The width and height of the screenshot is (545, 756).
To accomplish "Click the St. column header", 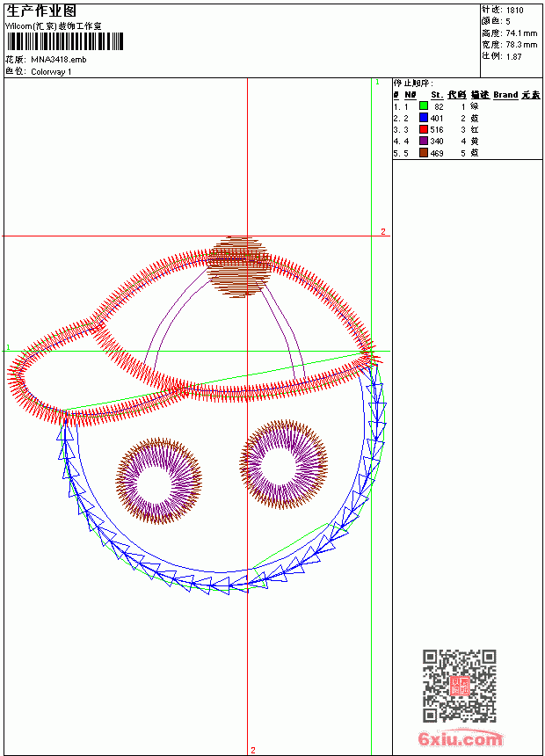I will click(437, 95).
